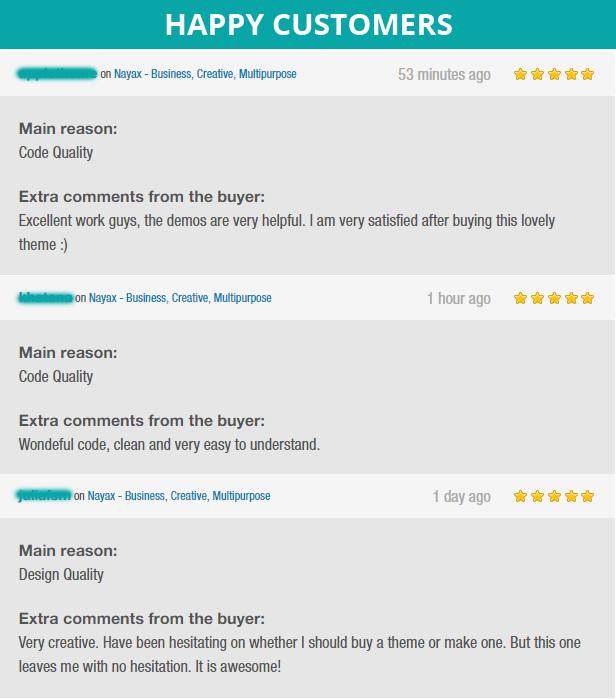Click the "Wondeful code, clean" comment text
The height and width of the screenshot is (699, 616).
(169, 445)
